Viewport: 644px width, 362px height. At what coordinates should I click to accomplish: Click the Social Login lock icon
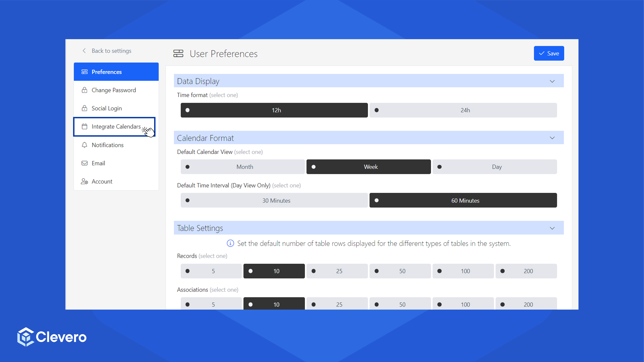pos(85,108)
